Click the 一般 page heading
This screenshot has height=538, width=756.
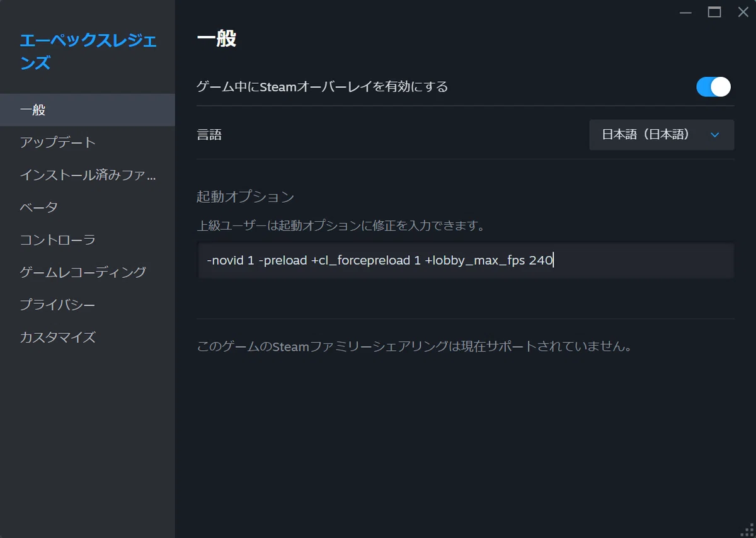(217, 38)
